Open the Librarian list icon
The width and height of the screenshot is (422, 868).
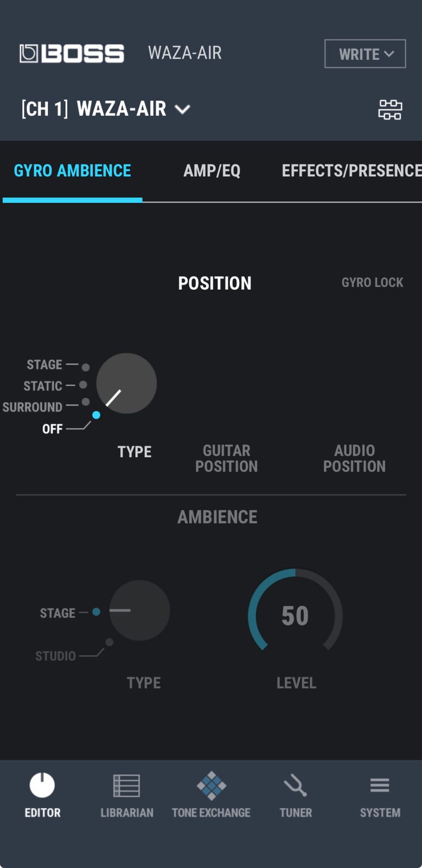pos(126,785)
